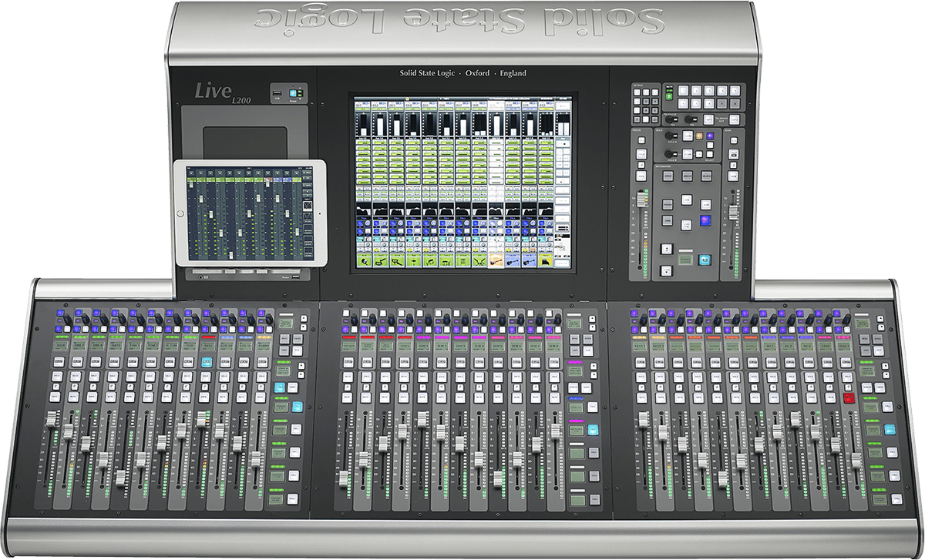Select the BV 2 channel with its SEL button
The image size is (925, 560).
pos(791,363)
